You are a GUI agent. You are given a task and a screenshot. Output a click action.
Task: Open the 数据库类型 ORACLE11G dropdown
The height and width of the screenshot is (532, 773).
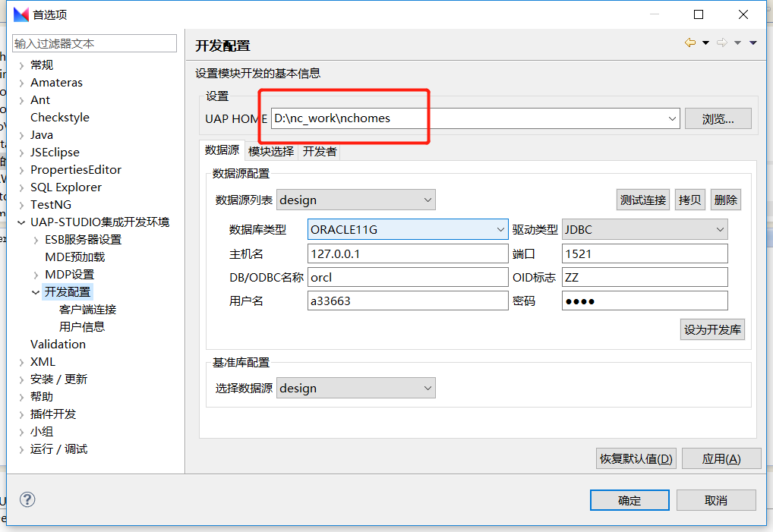(500, 228)
